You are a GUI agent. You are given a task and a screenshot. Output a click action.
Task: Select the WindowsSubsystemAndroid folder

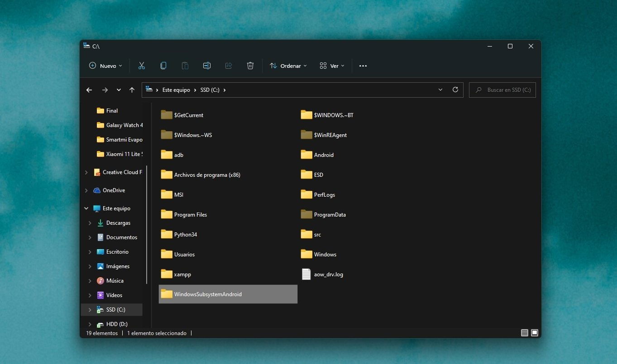228,294
